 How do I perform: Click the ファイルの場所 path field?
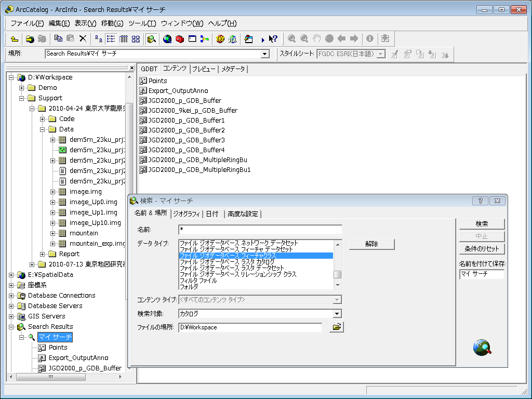pyautogui.click(x=250, y=327)
